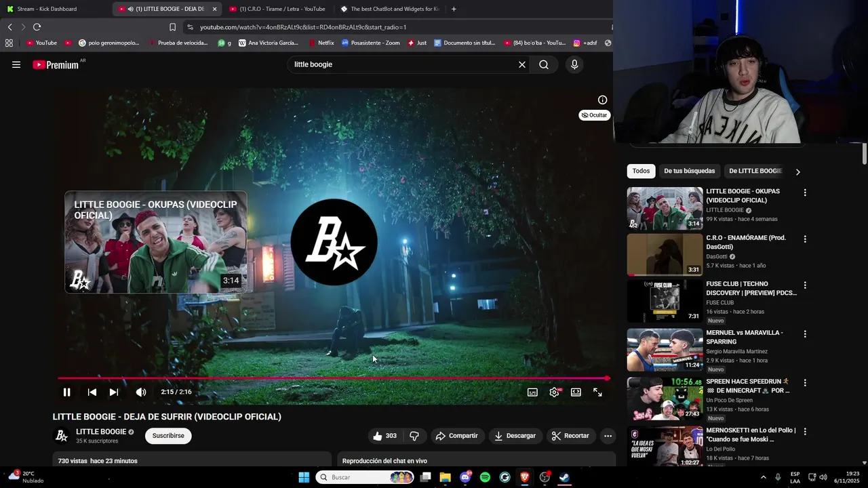
Task: Reload the current page
Action: (37, 27)
